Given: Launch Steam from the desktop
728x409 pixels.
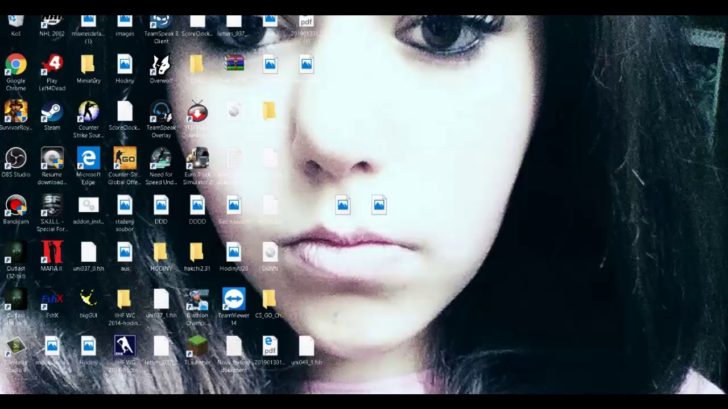Looking at the screenshot, I should coord(52,112).
